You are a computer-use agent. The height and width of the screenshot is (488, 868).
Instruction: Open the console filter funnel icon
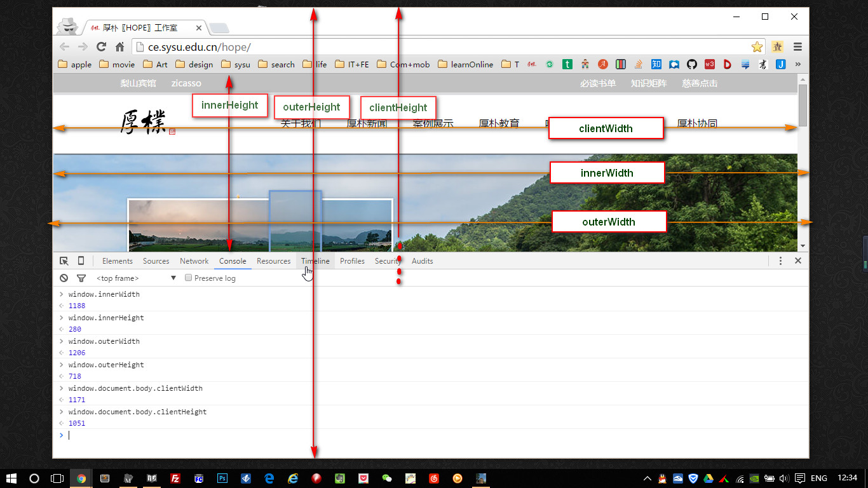81,278
